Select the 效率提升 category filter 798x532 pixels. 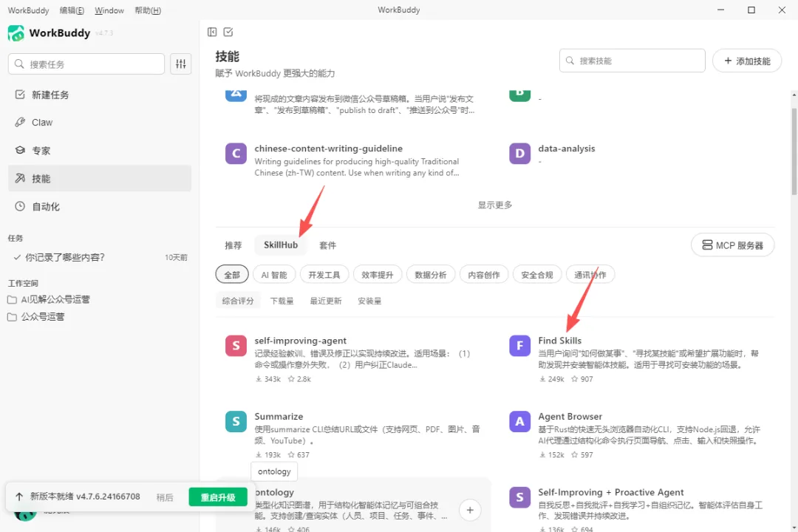point(378,275)
